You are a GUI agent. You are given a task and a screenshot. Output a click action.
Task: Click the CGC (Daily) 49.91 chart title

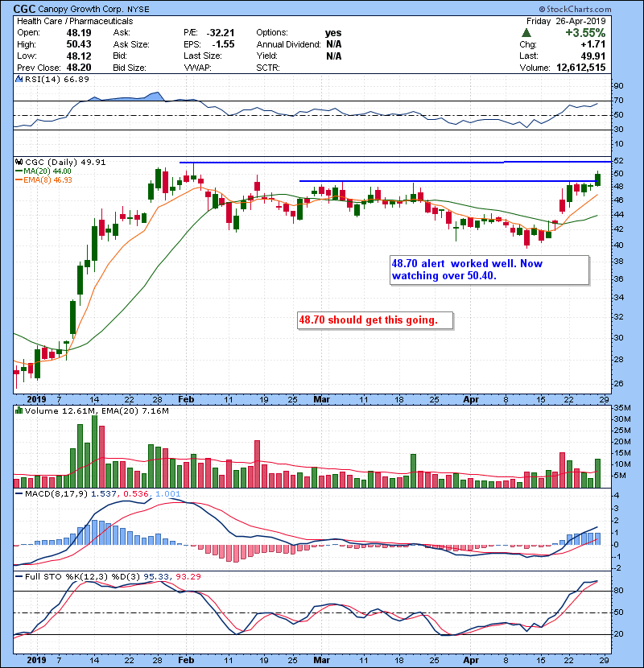(66, 162)
